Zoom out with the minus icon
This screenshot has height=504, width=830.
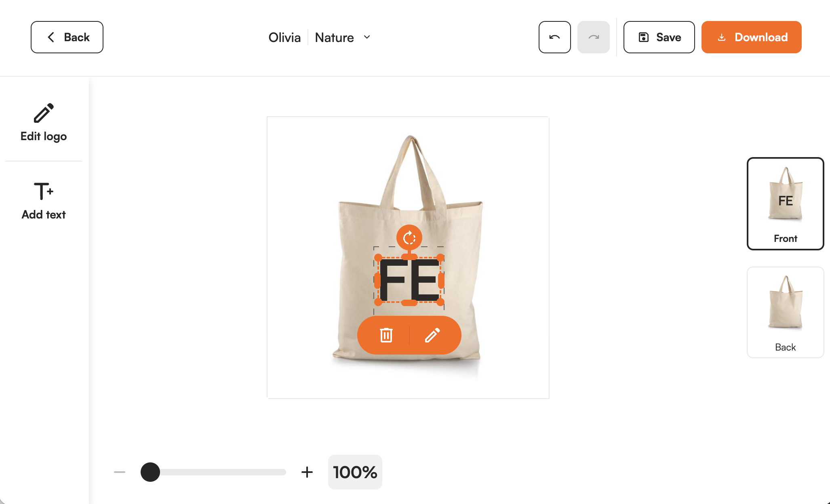[x=120, y=472]
